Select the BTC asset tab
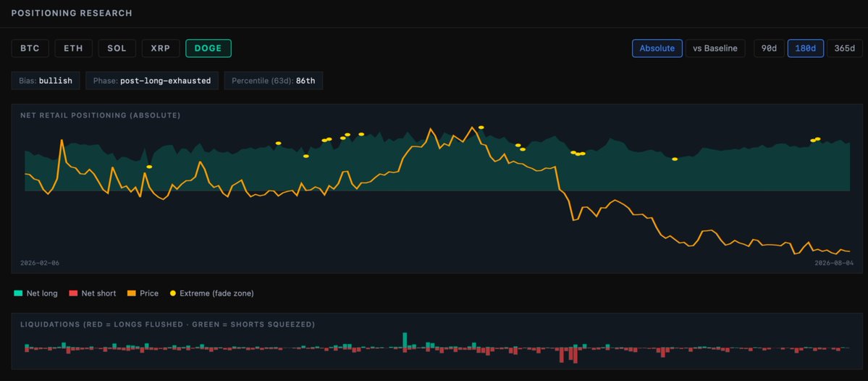Image resolution: width=868 pixels, height=381 pixels. 30,49
